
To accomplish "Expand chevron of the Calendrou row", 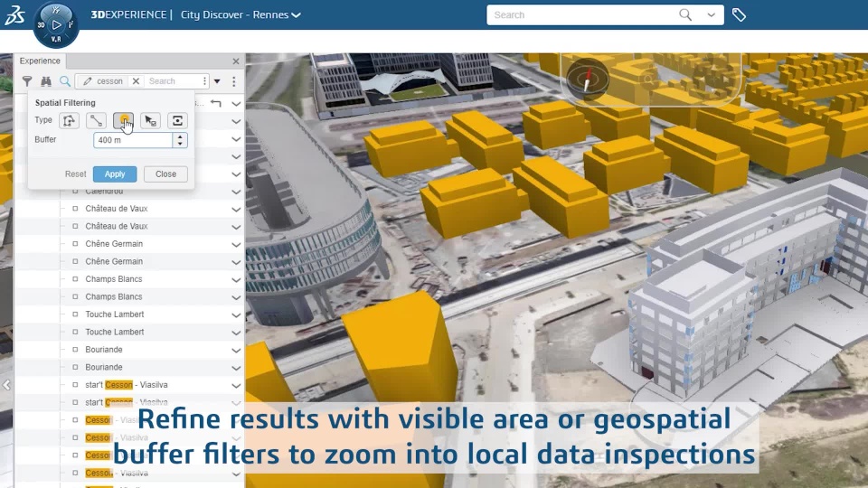I will [236, 192].
